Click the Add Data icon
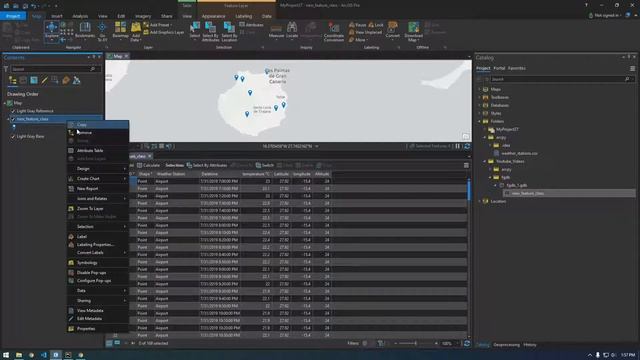The height and width of the screenshot is (360, 640). click(136, 31)
